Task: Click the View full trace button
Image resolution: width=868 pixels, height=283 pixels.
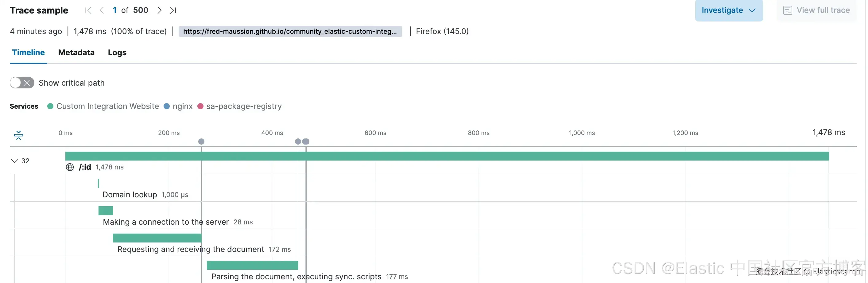Action: click(x=816, y=10)
